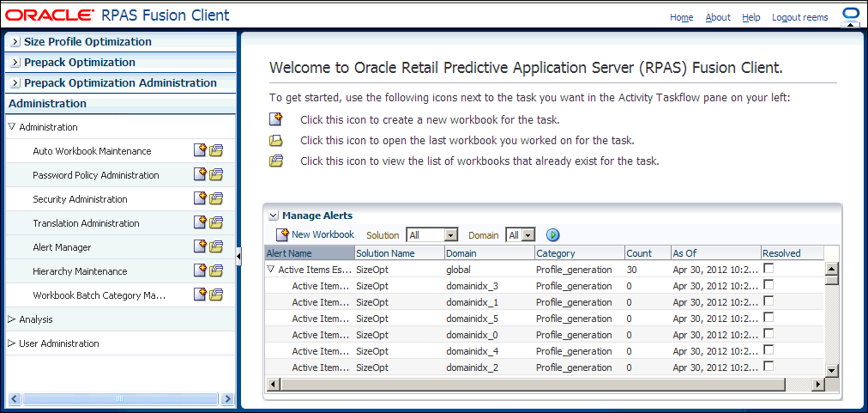Click the alerts table horizontal scrollbar thumb
Image resolution: width=868 pixels, height=413 pixels.
coord(533,384)
